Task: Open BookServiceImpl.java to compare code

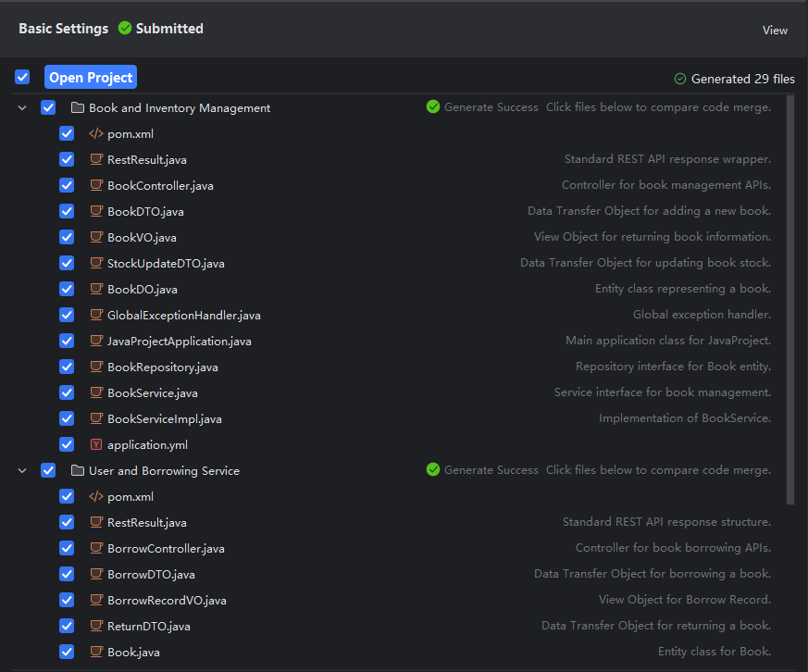Action: [164, 419]
